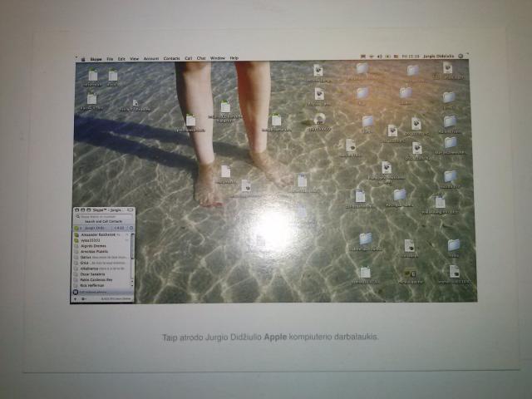Click the disc icon on the desktop
Viewport: 532px width, 399px height.
tap(319, 118)
